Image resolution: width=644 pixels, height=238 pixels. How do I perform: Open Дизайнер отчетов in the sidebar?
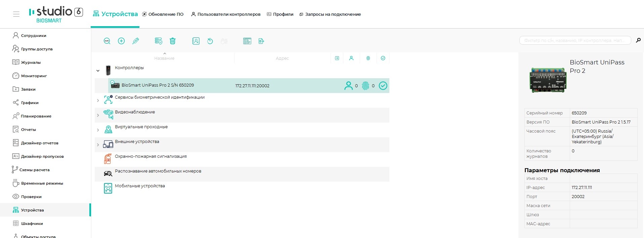[x=45, y=143]
